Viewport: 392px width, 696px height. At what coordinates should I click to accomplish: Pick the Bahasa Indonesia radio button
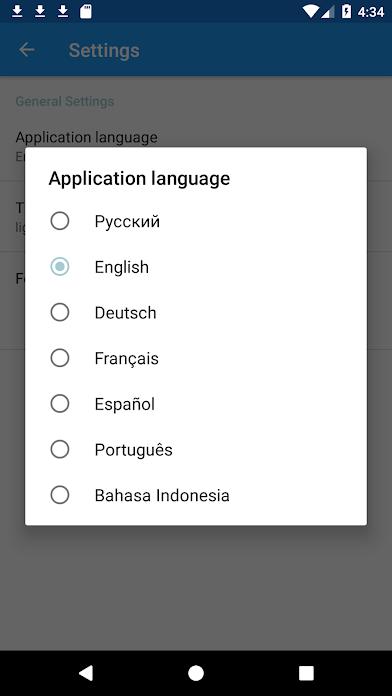tap(59, 495)
